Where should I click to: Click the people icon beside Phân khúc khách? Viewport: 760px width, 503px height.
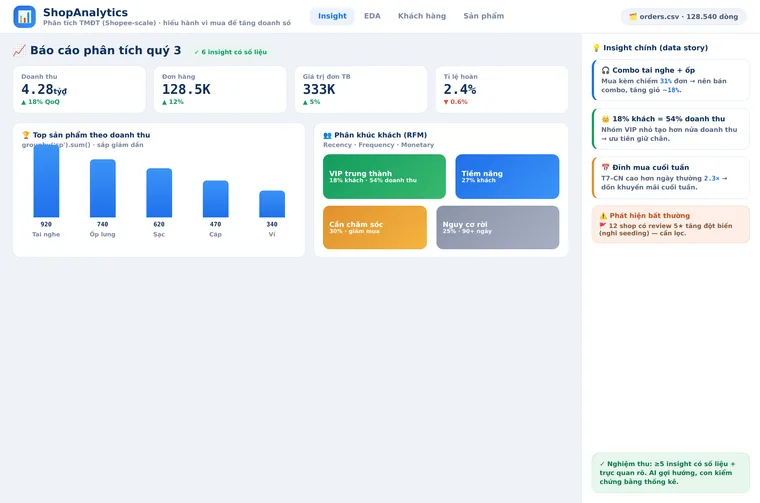pyautogui.click(x=327, y=135)
